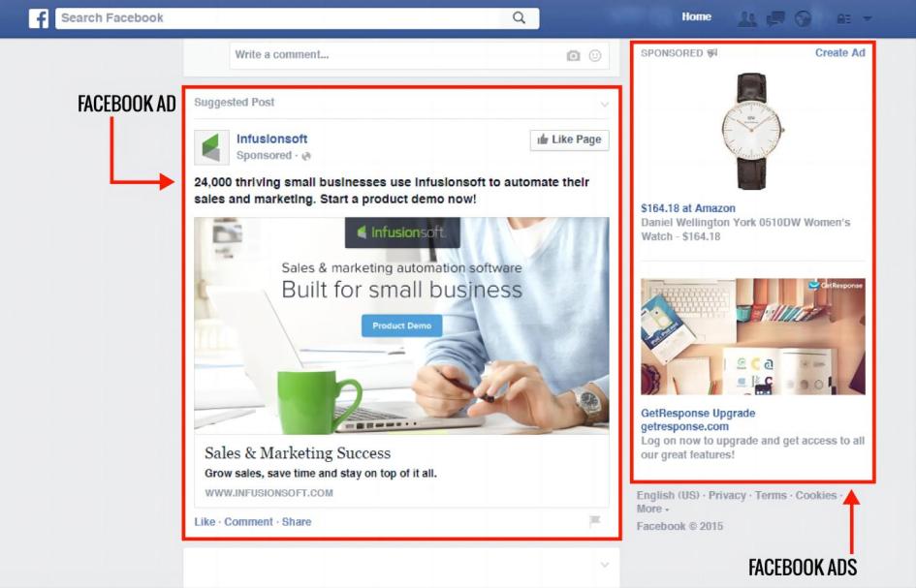
Task: Open the emoji smiley icon
Action: coord(595,55)
